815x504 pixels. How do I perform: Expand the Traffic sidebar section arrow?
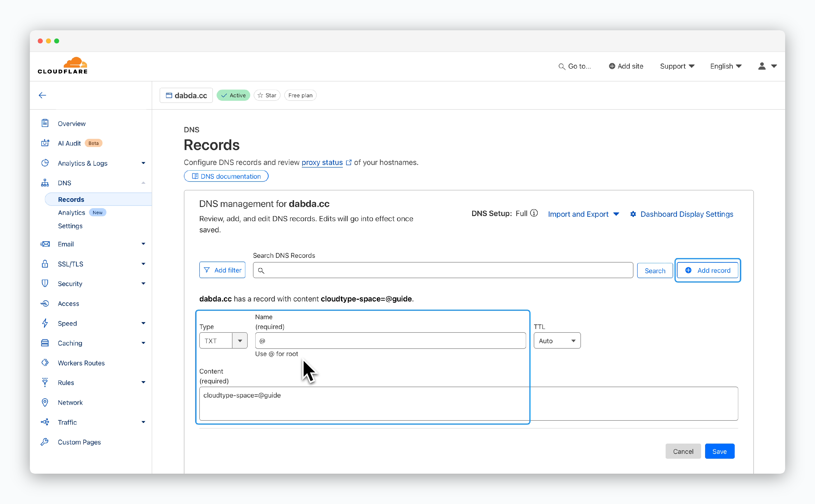pos(143,422)
